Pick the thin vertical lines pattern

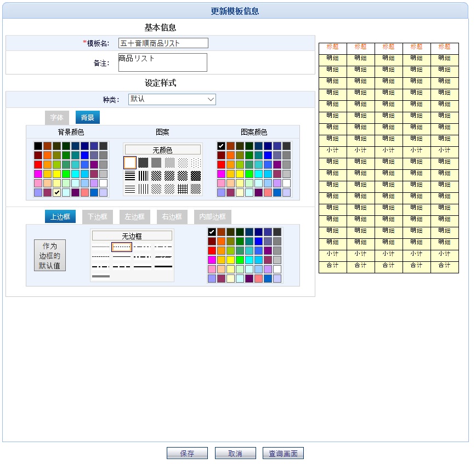143,189
